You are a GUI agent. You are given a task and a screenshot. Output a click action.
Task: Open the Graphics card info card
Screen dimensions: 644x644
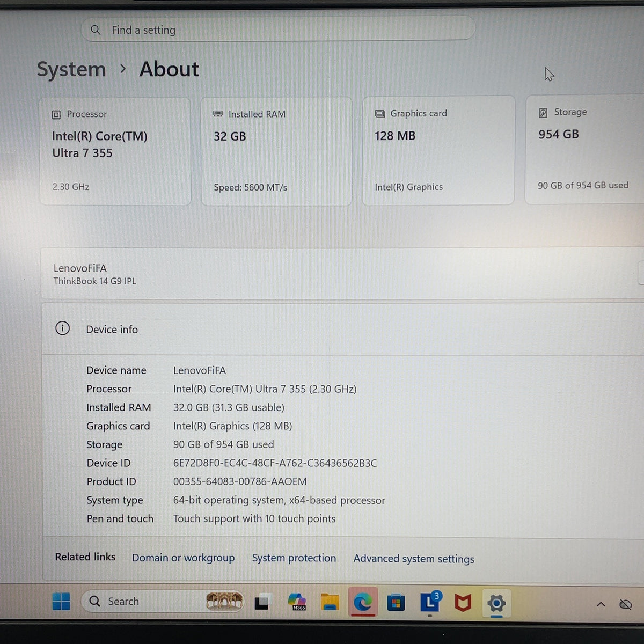tap(438, 150)
